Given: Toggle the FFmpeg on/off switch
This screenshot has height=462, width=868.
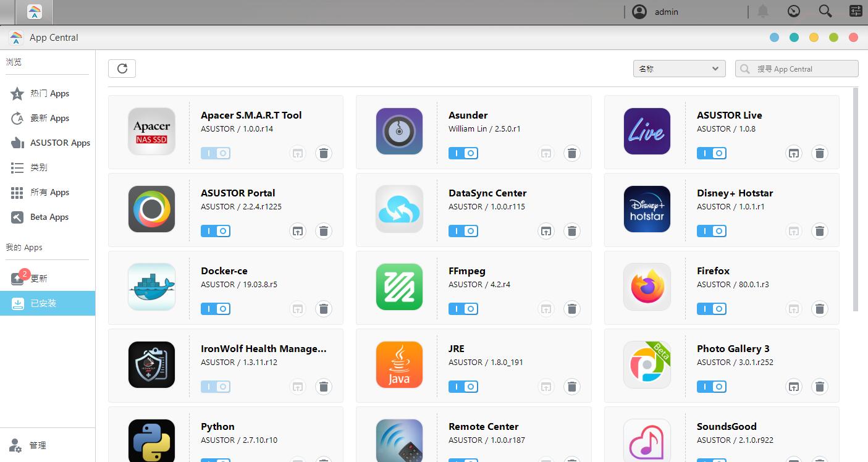Looking at the screenshot, I should click(463, 309).
